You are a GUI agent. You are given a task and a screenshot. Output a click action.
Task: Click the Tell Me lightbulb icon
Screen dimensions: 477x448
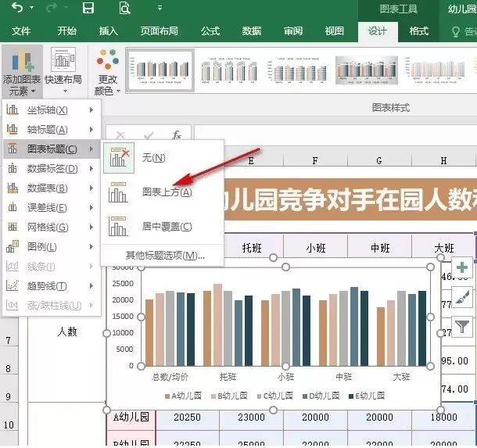click(x=455, y=31)
